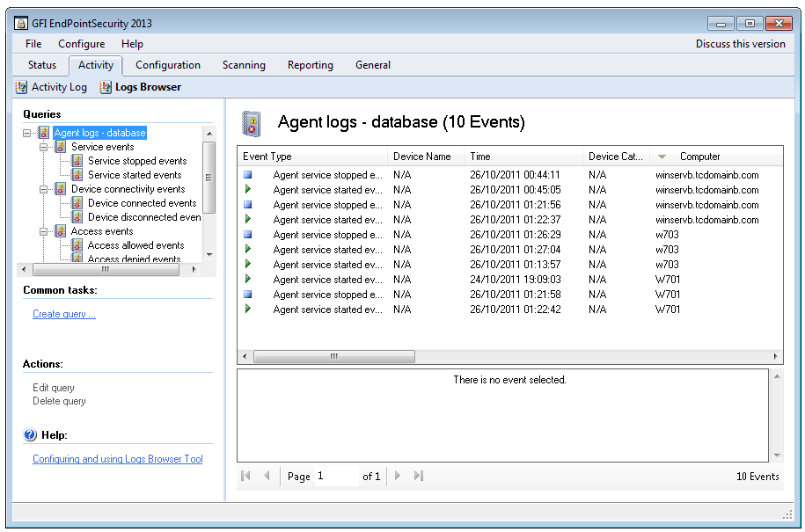Click the events table scroll right arrow
This screenshot has width=805, height=532.
click(x=775, y=356)
